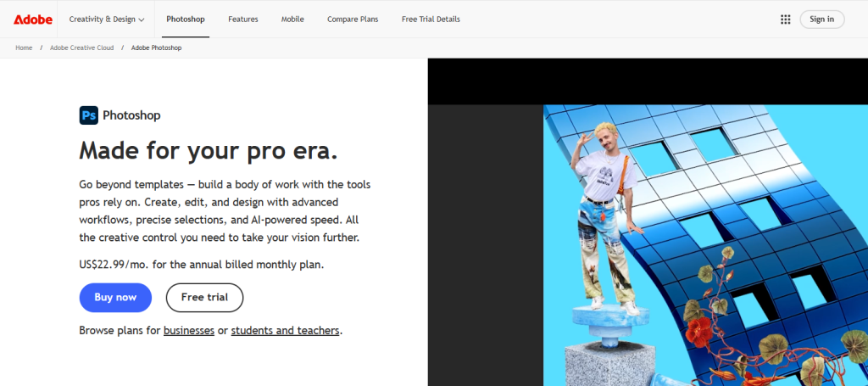Open the apps grid icon
868x386 pixels.
[x=785, y=20]
